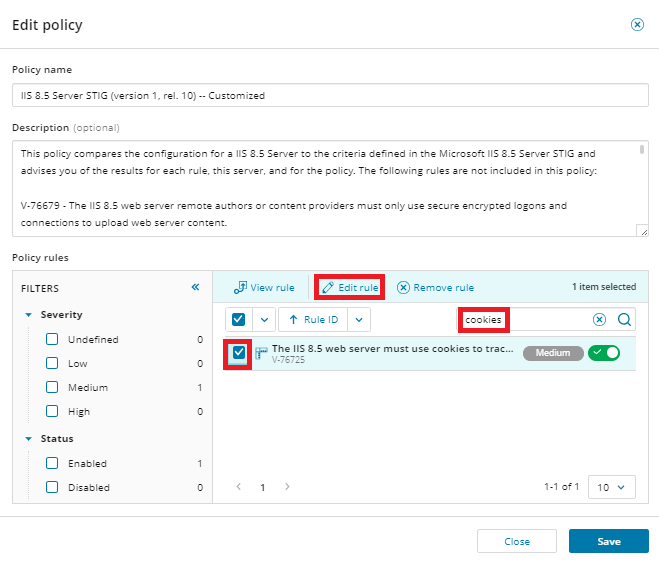
Task: Close the Edit policy dialog with X icon
Action: 637,25
